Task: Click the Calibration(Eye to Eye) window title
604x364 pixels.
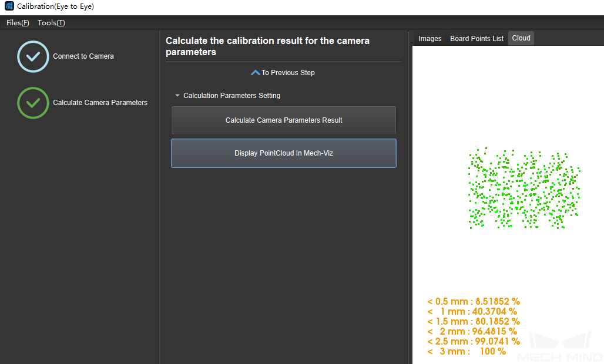Action: click(55, 6)
